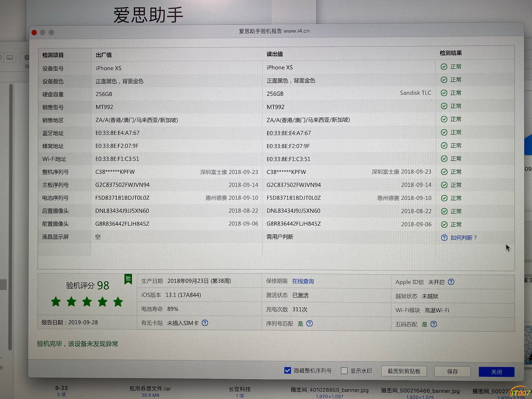Select the 读出值 serial C38******KPFW
Screen dimensions: 532x399
286,172
